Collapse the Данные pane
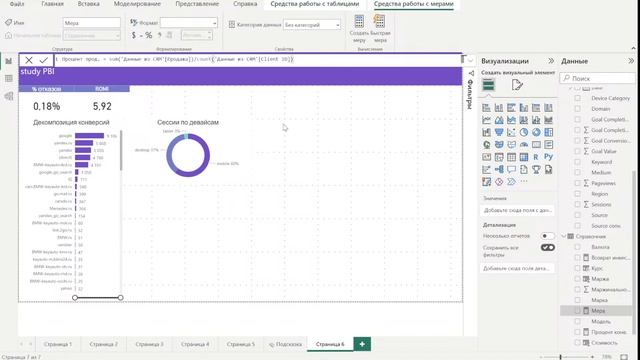 click(631, 61)
